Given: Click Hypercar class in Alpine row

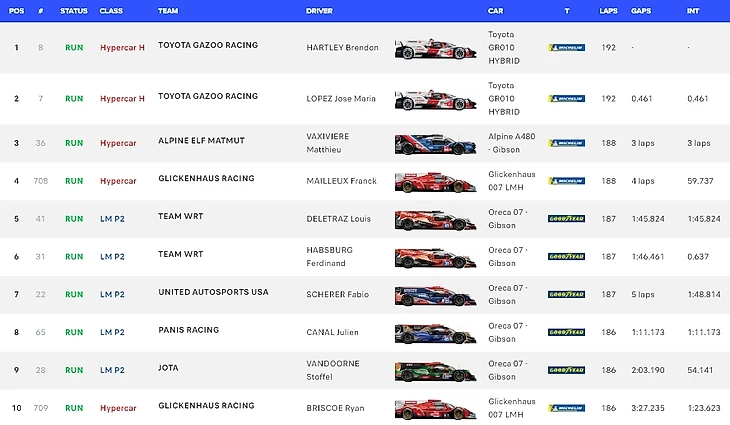Looking at the screenshot, I should (x=118, y=143).
